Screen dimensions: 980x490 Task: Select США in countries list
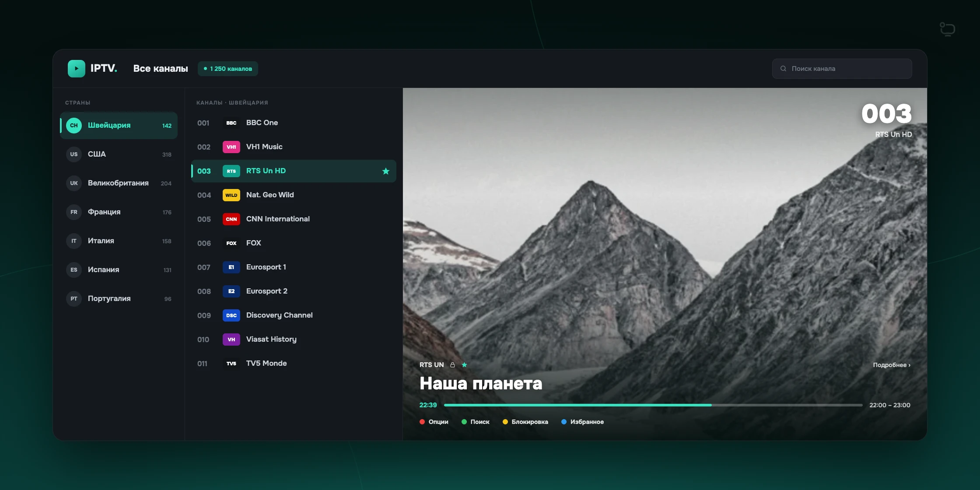click(x=119, y=154)
